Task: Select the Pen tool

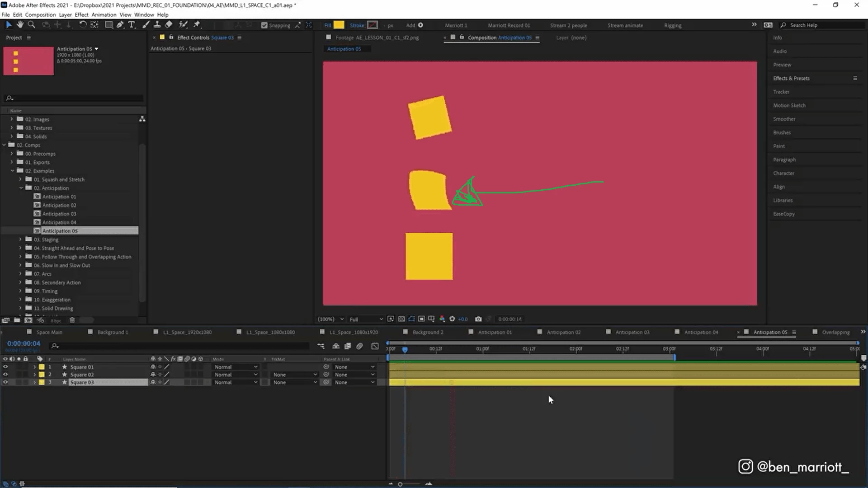Action: click(120, 25)
